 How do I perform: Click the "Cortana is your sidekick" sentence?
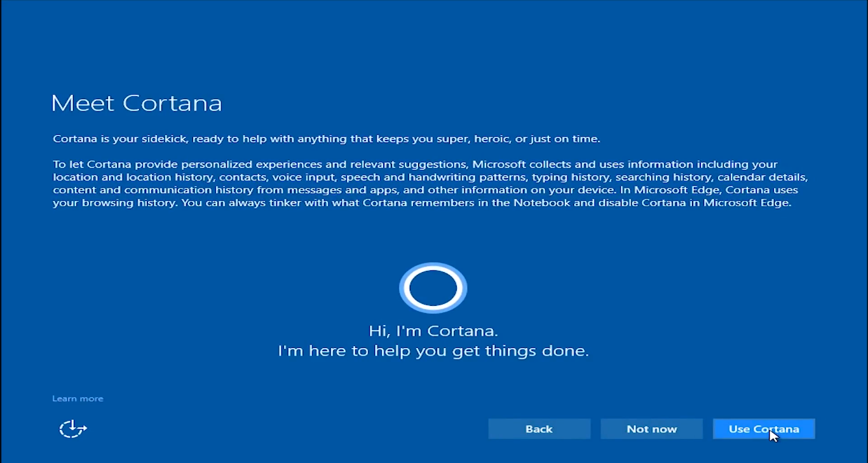click(x=327, y=139)
